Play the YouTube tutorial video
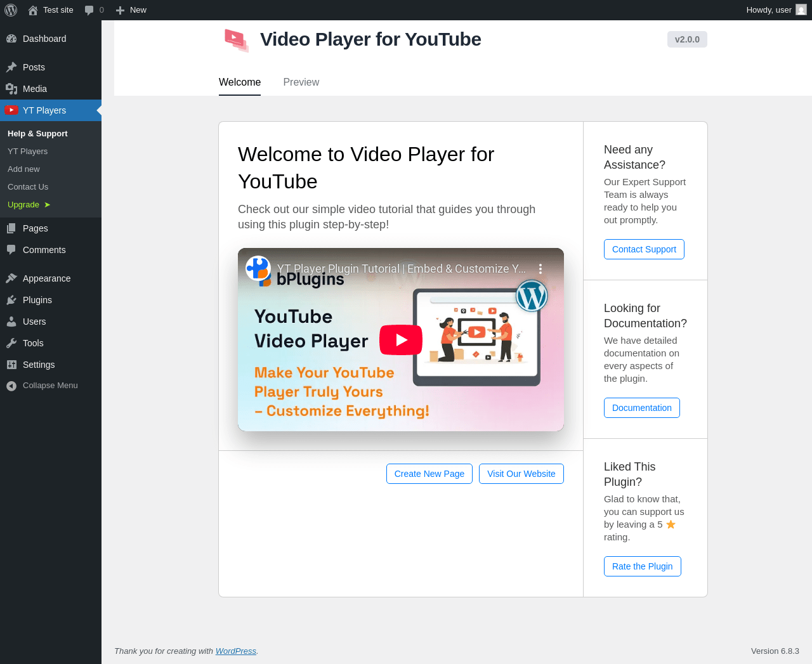The image size is (812, 664). tap(401, 340)
